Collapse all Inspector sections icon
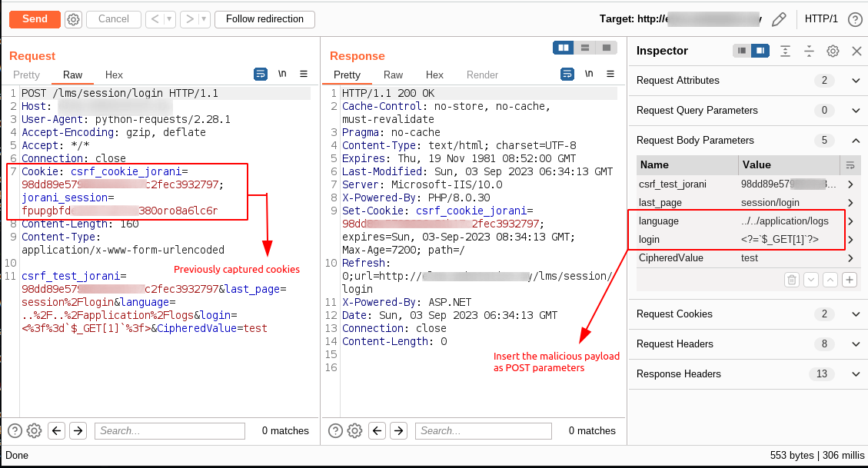 pyautogui.click(x=809, y=51)
